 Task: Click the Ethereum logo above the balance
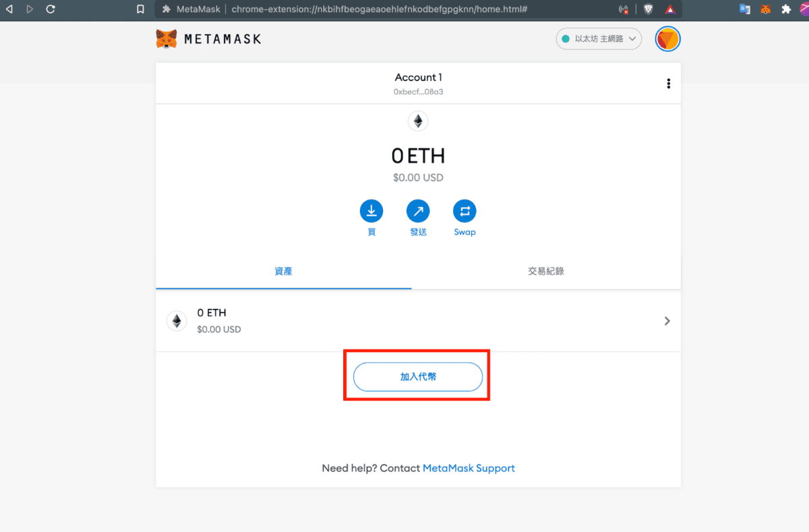click(417, 121)
